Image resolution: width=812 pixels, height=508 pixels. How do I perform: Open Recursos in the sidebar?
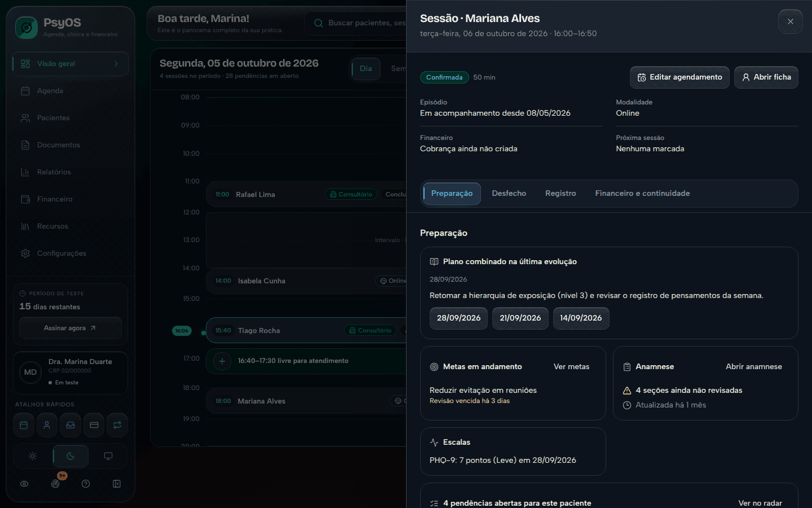click(70, 226)
